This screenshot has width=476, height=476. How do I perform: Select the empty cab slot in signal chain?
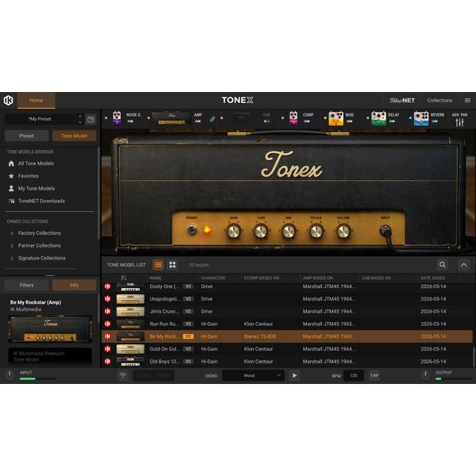coord(241,117)
